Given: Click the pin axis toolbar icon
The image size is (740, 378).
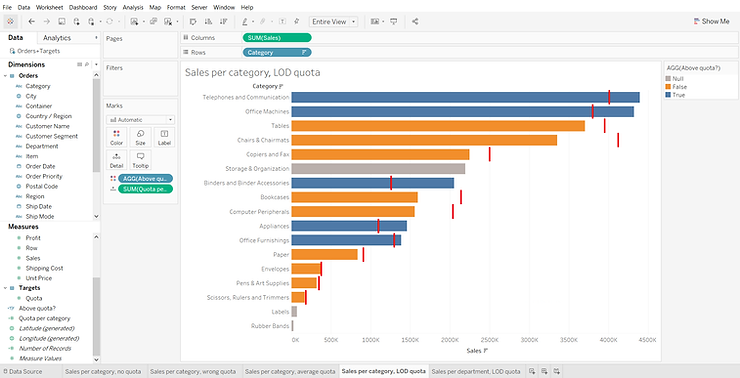Looking at the screenshot, I should click(x=296, y=21).
